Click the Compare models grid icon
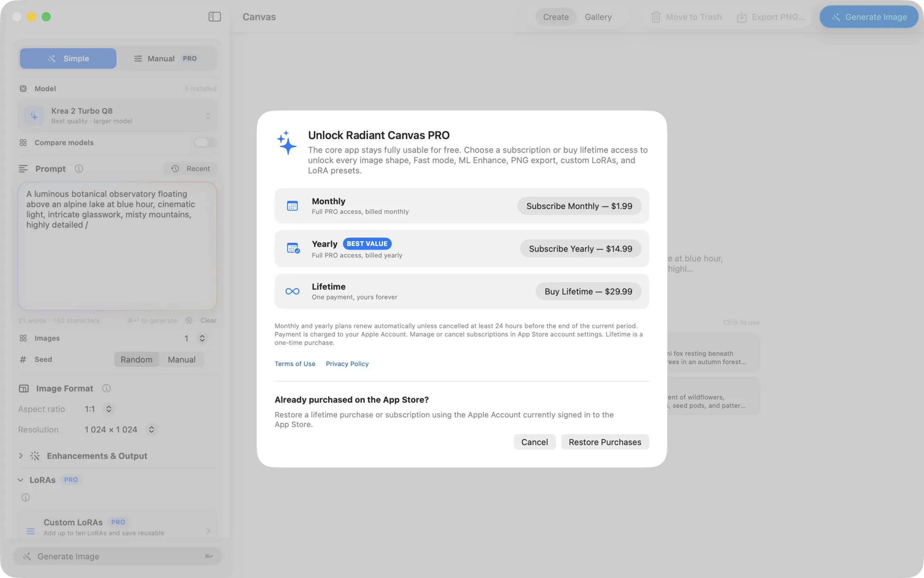 click(23, 143)
